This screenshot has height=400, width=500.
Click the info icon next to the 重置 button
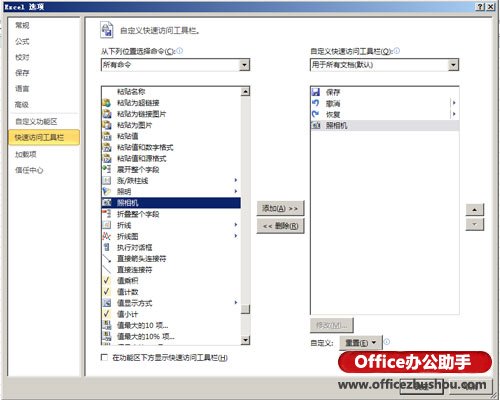[387, 342]
